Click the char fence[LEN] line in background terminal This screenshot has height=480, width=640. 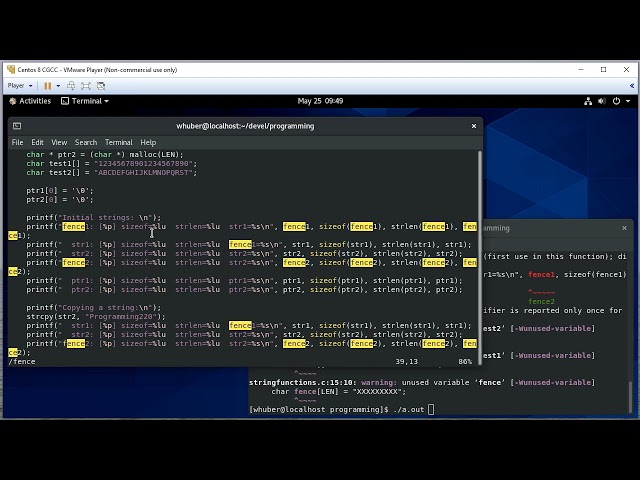click(x=339, y=392)
